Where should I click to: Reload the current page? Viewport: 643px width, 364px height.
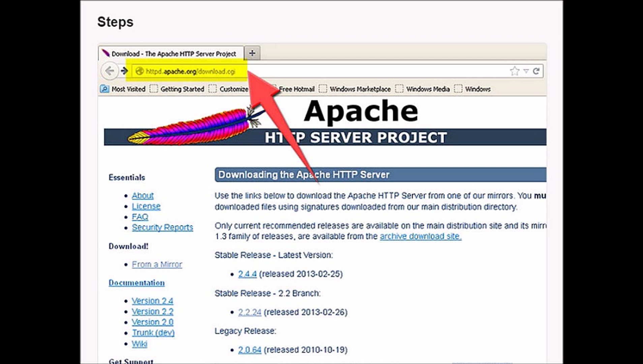536,71
